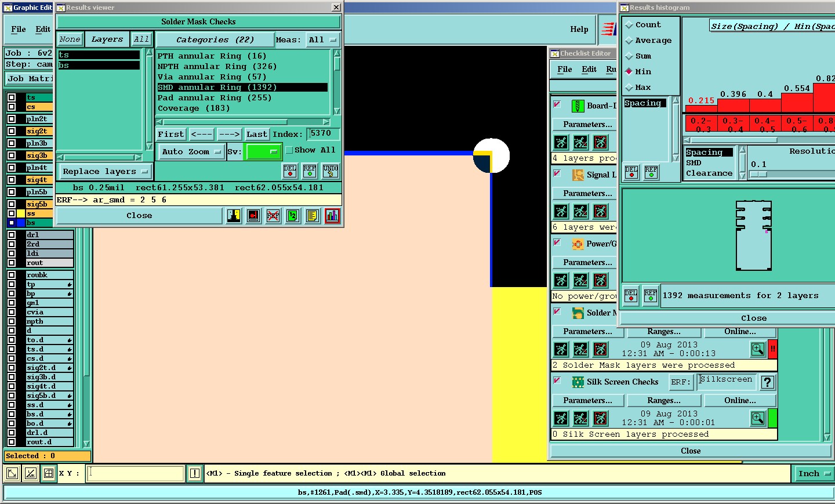This screenshot has height=504, width=835.
Task: Click the exclamation mark icon after XY field
Action: pyautogui.click(x=195, y=473)
